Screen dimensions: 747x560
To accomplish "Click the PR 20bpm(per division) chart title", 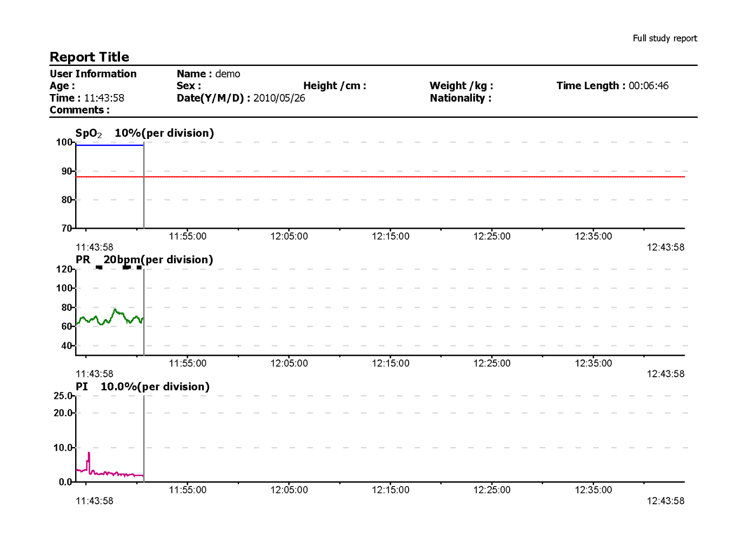I will click(144, 260).
